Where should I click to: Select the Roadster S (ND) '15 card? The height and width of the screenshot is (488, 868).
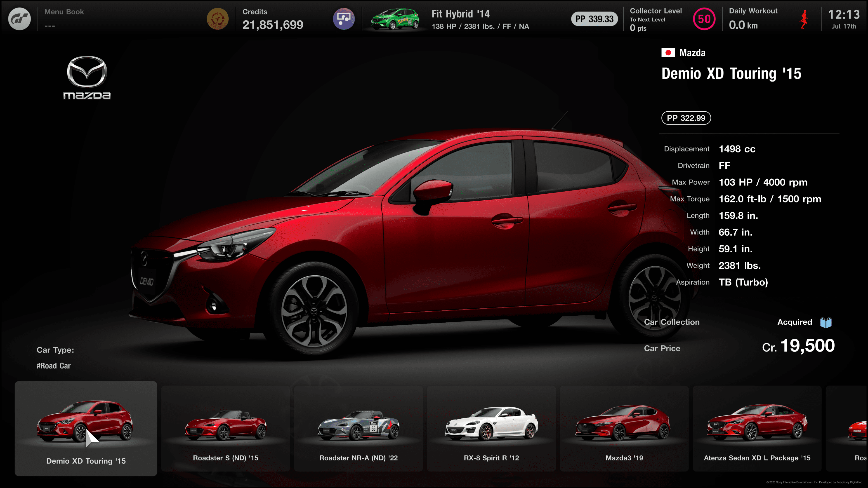point(225,428)
